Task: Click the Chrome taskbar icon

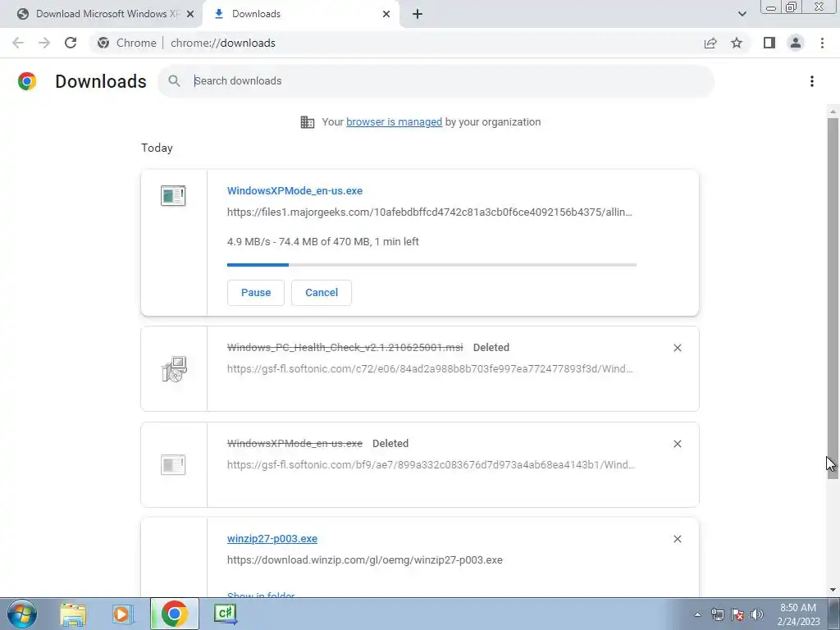Action: [x=174, y=614]
